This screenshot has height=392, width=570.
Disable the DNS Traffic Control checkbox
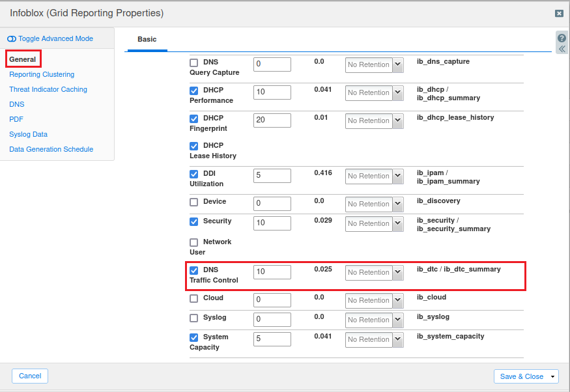click(x=193, y=270)
